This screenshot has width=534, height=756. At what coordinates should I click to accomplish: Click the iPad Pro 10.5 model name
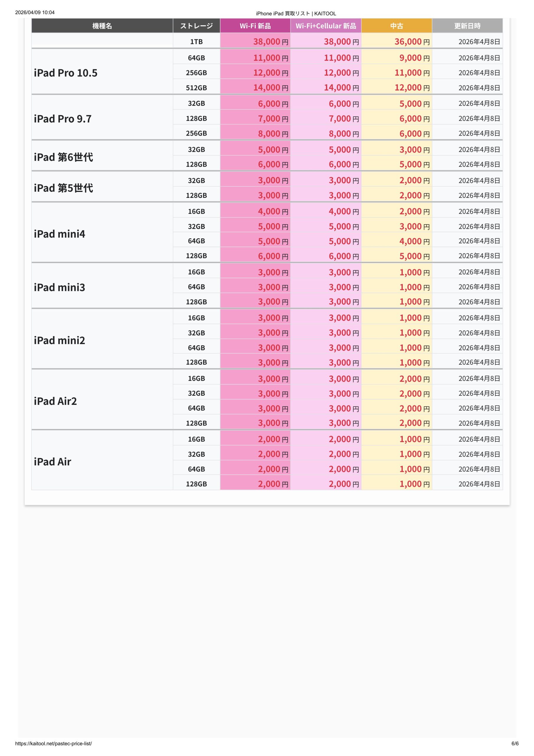(x=65, y=73)
